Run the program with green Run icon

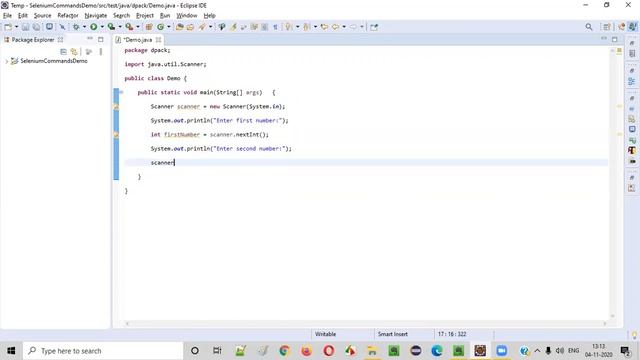[x=93, y=27]
